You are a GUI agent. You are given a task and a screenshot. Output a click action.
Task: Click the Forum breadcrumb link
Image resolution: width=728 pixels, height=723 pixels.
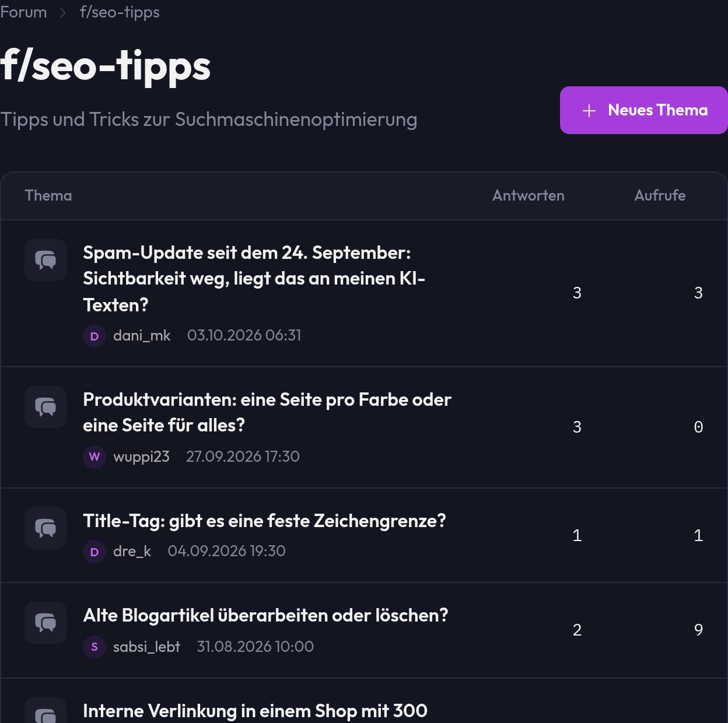[x=23, y=12]
